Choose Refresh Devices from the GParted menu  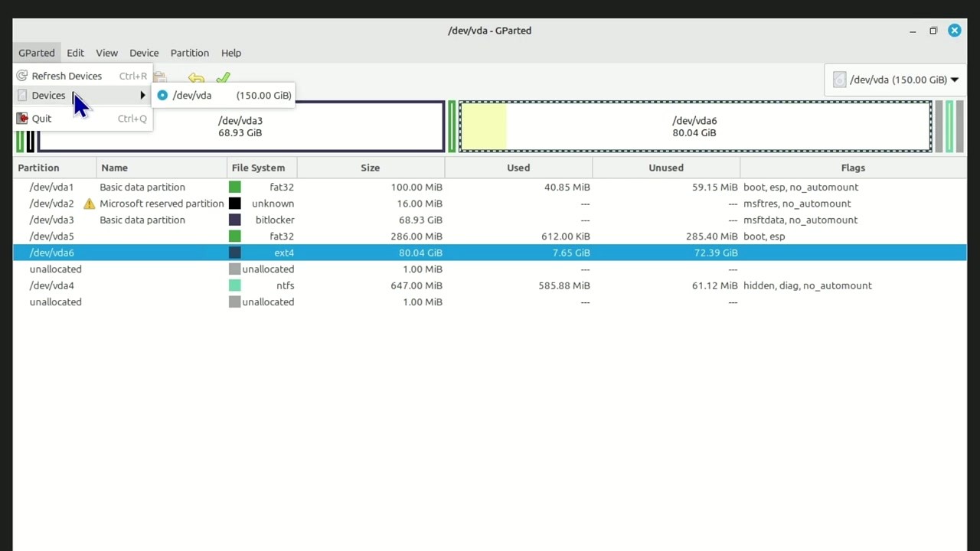point(67,76)
